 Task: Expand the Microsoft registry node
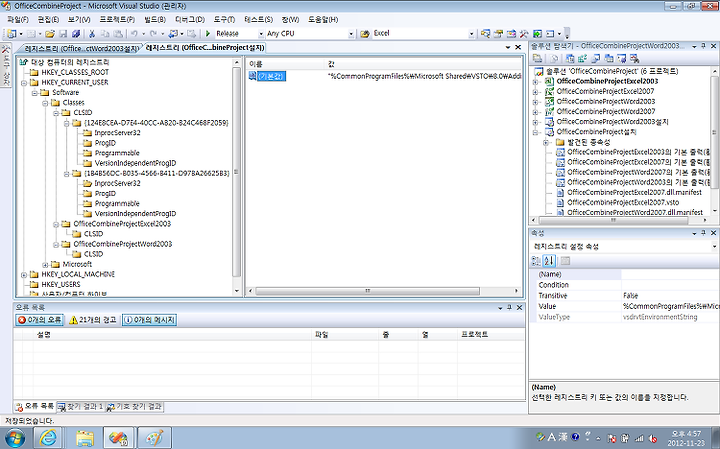point(45,265)
